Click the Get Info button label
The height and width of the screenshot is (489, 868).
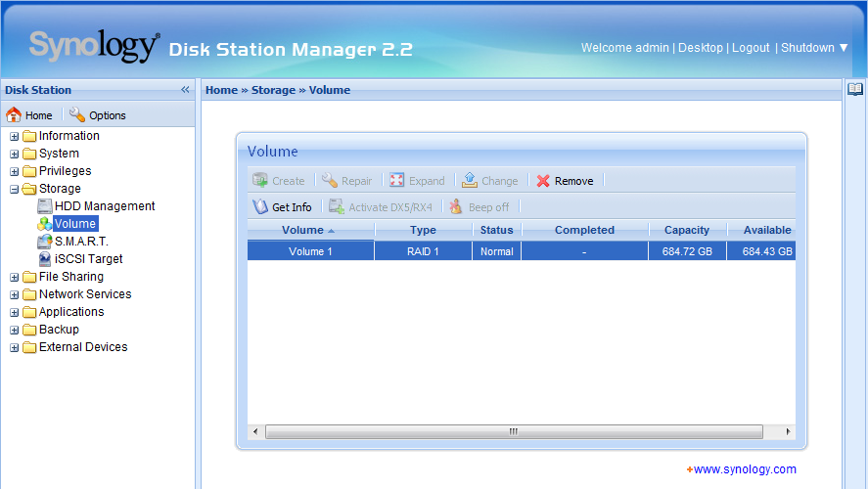tap(292, 207)
